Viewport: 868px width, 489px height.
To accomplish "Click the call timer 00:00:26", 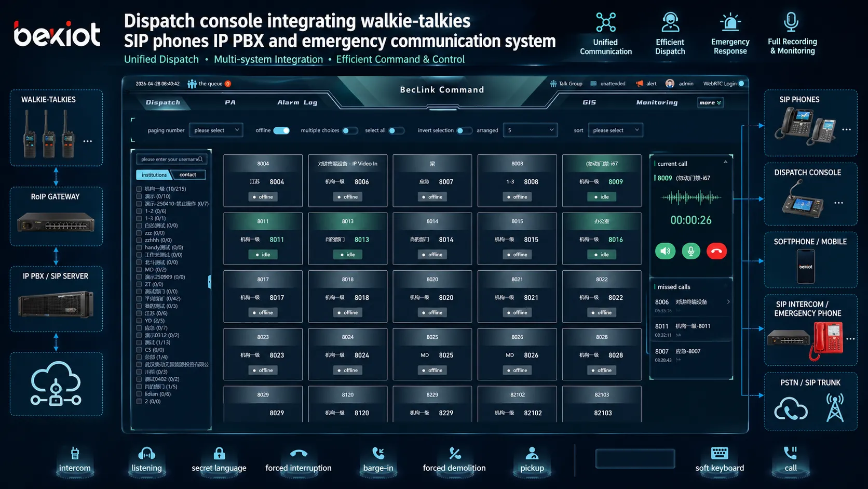I will point(690,220).
